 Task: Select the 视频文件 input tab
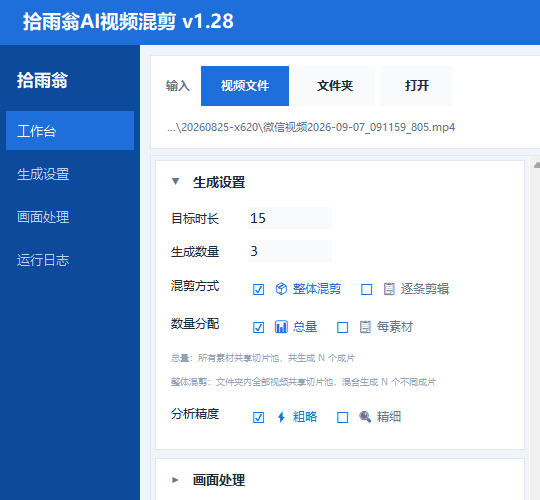click(245, 86)
